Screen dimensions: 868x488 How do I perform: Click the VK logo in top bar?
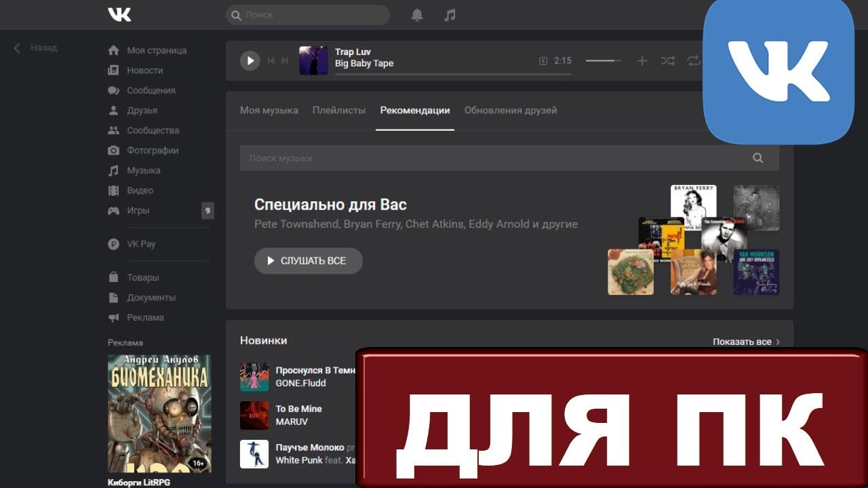tap(119, 15)
